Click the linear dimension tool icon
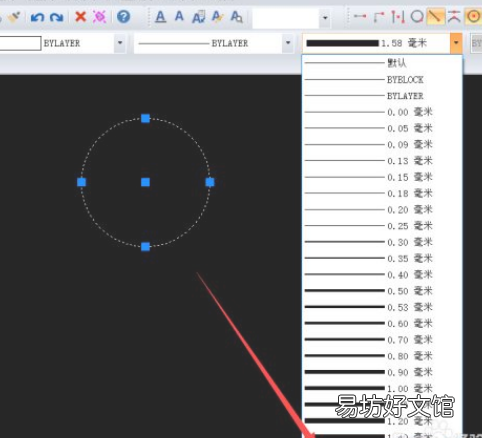Screen dimensions: 482x438 [x=360, y=16]
